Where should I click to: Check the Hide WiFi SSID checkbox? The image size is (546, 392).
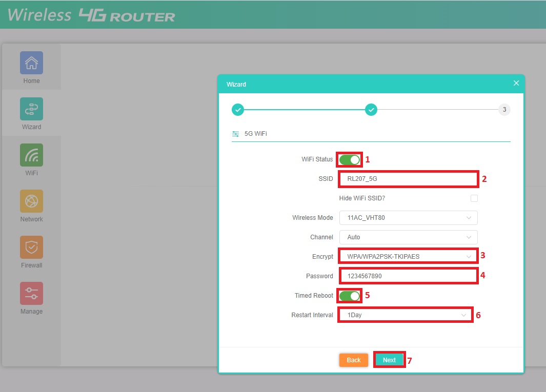474,198
